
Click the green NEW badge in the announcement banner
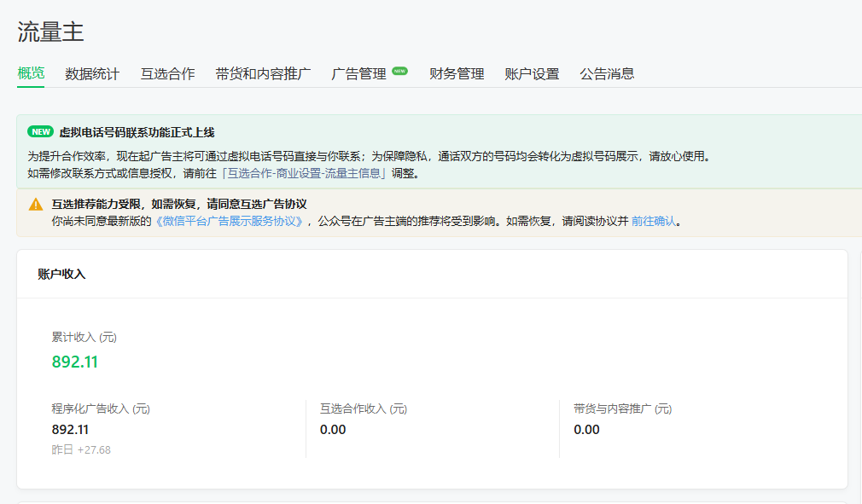point(40,132)
